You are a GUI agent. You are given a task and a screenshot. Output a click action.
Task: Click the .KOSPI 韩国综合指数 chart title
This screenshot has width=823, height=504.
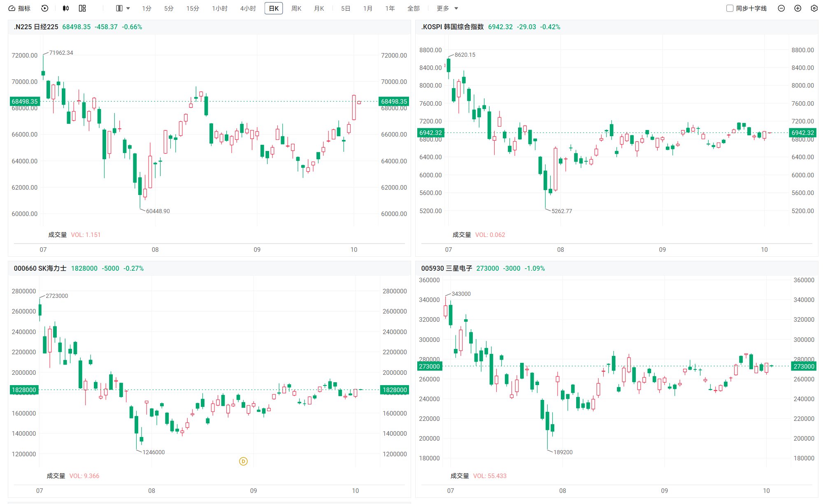point(453,27)
